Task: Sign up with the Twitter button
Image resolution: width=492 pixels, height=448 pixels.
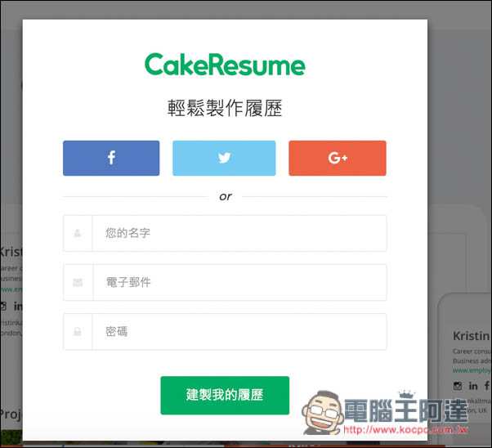Action: click(224, 158)
